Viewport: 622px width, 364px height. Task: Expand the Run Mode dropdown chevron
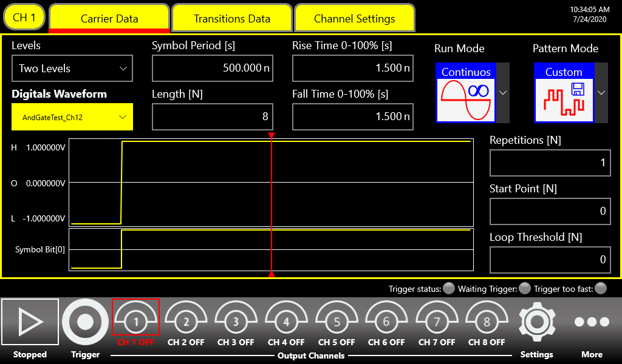pyautogui.click(x=502, y=92)
